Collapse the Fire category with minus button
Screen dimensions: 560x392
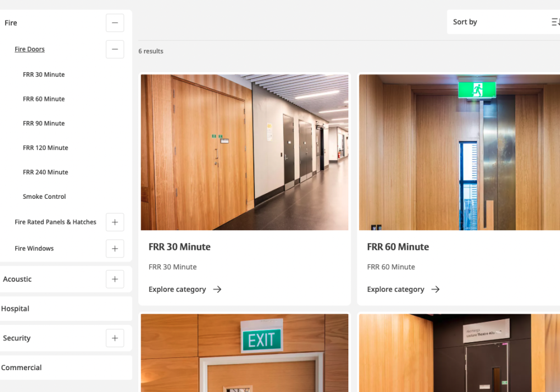click(115, 23)
